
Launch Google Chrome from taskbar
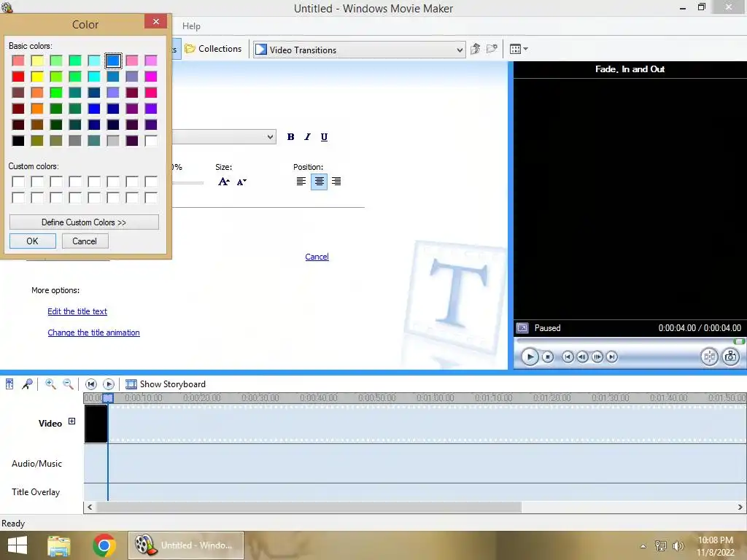click(x=104, y=545)
